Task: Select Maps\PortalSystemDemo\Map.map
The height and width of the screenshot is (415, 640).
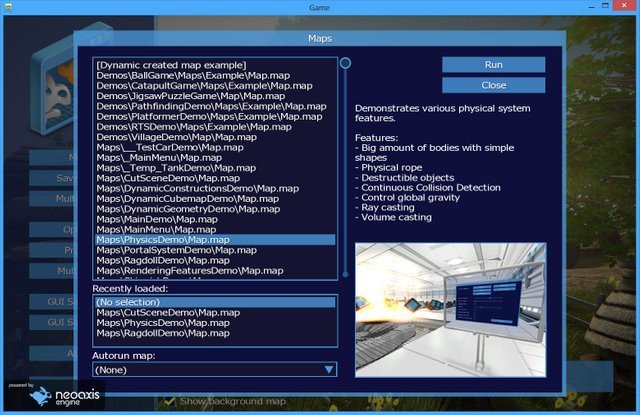Action: (215, 250)
